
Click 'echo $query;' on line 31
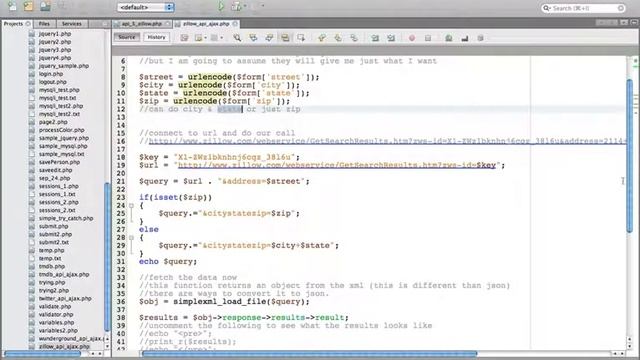(x=168, y=261)
